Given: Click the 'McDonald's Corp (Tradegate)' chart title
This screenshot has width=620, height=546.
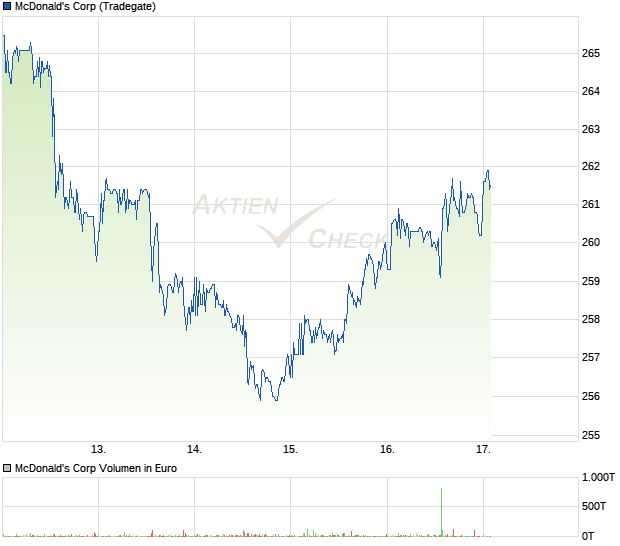Looking at the screenshot, I should click(85, 6).
